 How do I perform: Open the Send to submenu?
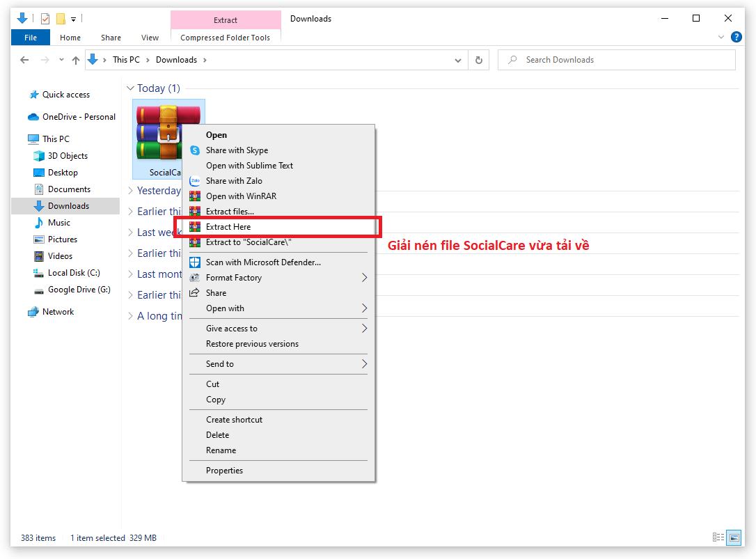click(278, 364)
